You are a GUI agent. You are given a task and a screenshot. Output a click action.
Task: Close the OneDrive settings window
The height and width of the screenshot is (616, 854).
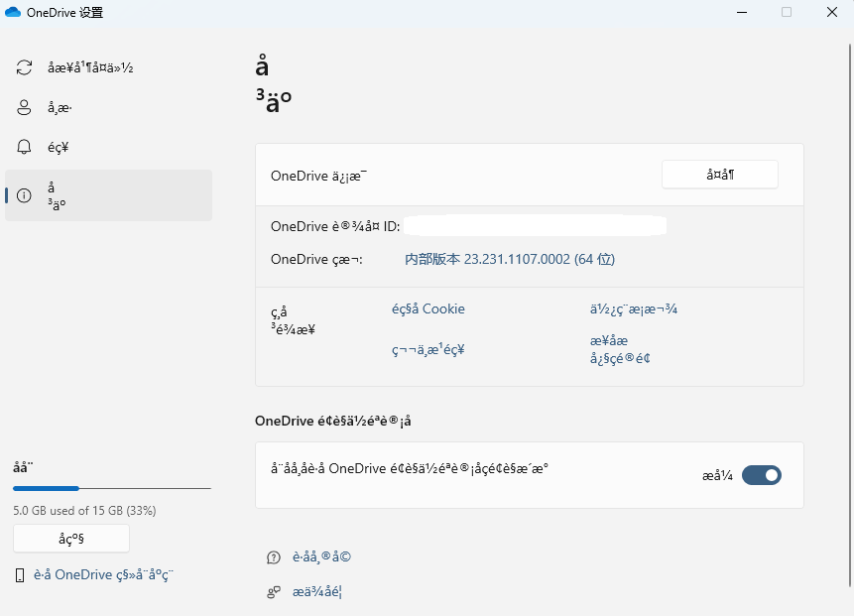(x=831, y=12)
